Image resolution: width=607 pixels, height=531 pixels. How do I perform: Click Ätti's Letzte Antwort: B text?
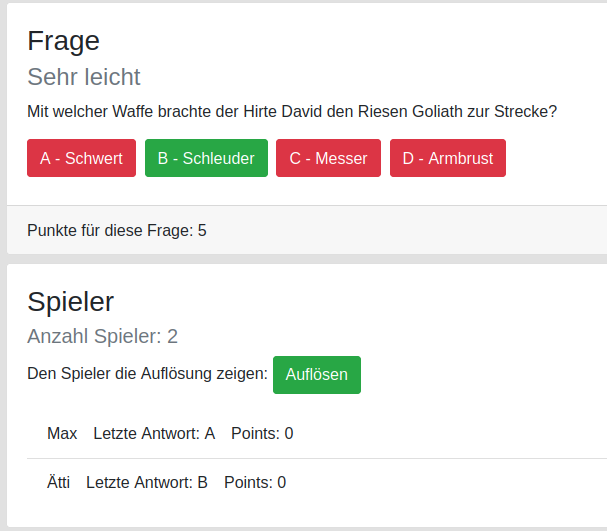pos(147,482)
